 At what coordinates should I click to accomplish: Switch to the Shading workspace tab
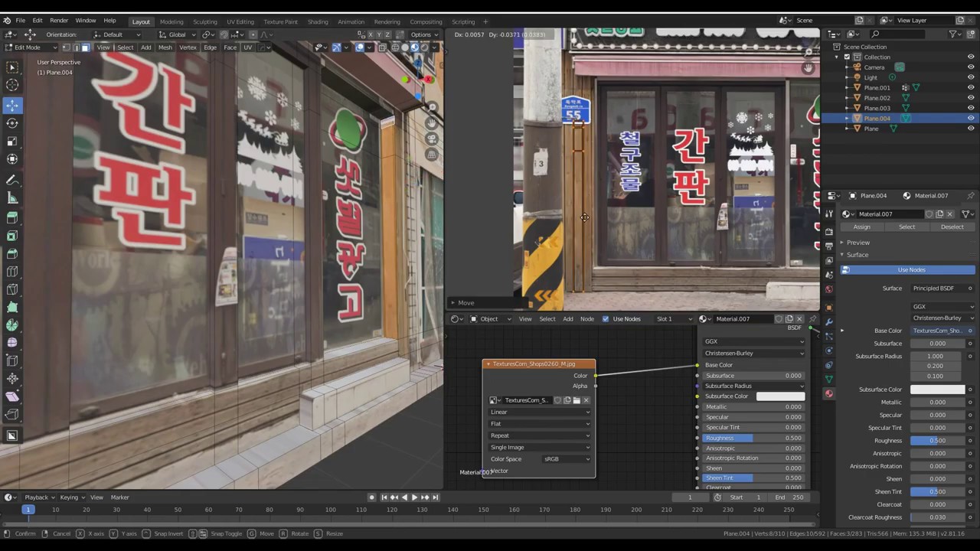click(318, 21)
